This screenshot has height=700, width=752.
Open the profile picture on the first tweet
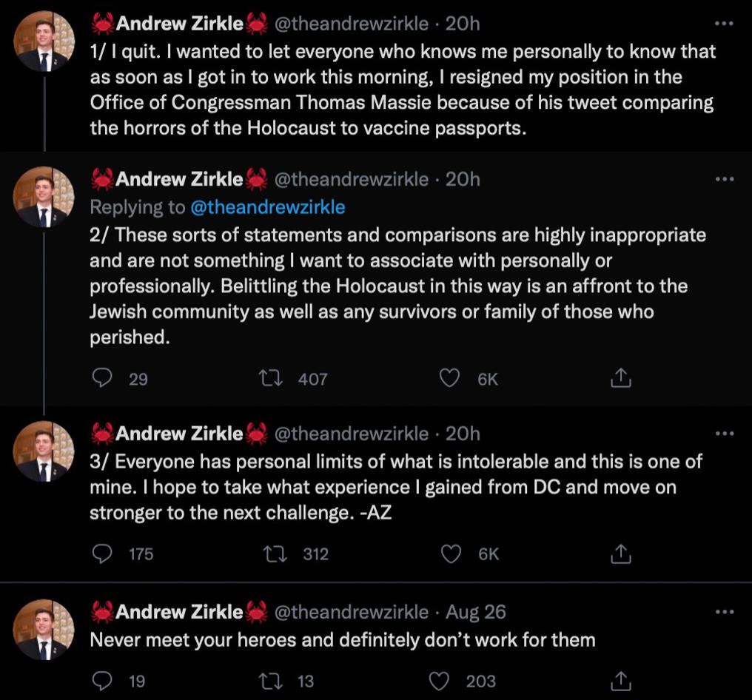(44, 41)
